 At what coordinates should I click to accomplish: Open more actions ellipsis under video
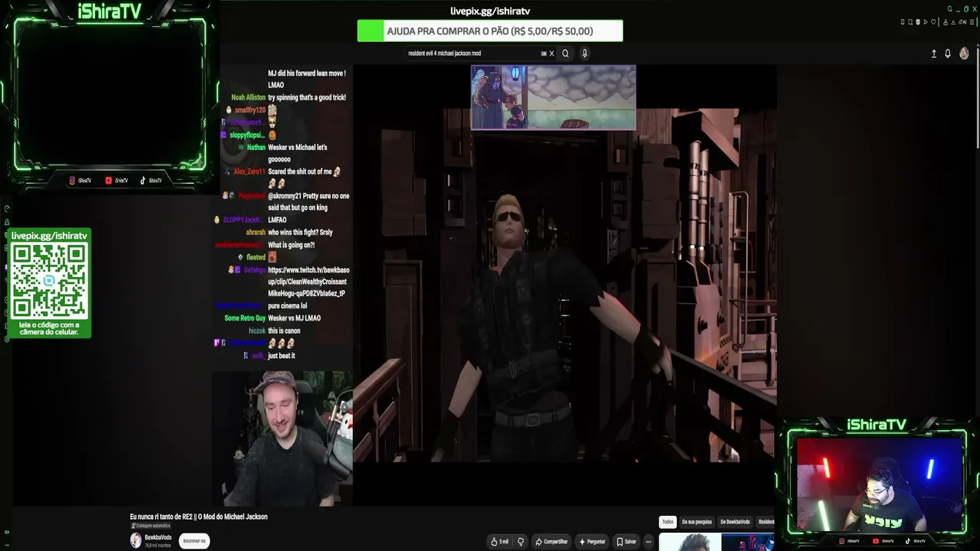click(648, 542)
